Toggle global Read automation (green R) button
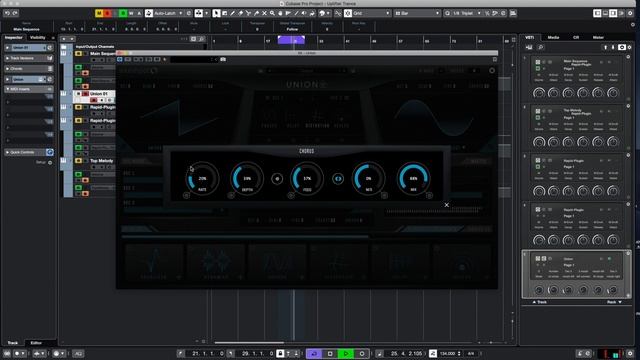 (123, 13)
